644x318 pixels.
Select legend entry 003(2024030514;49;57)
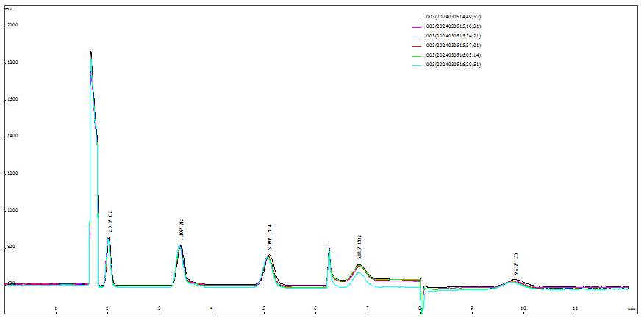(454, 16)
